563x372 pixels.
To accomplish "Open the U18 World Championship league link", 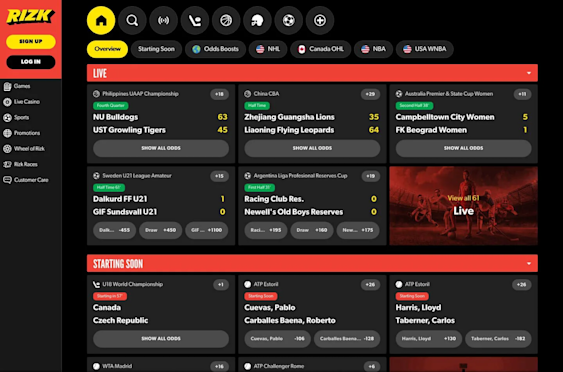I will coord(132,284).
